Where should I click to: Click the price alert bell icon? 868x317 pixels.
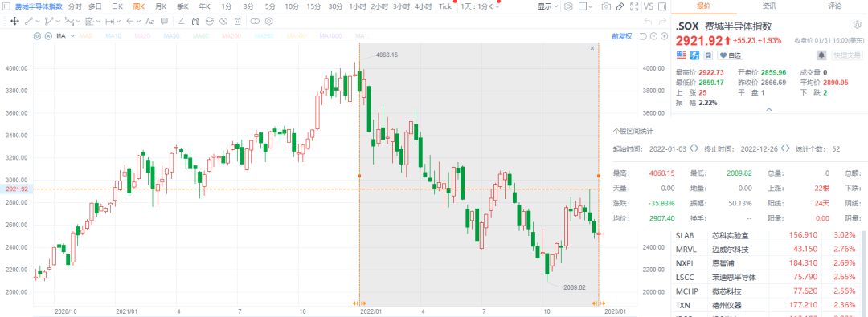coord(822,55)
